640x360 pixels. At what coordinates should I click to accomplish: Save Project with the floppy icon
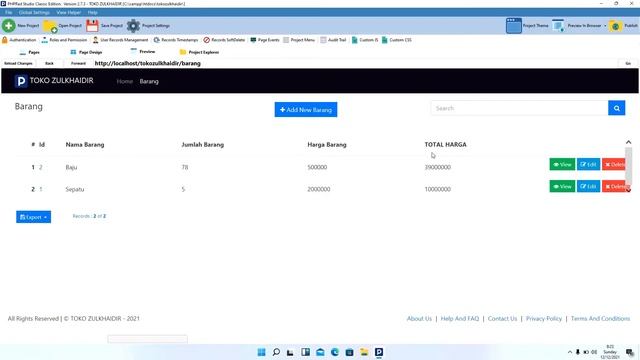pos(104,26)
